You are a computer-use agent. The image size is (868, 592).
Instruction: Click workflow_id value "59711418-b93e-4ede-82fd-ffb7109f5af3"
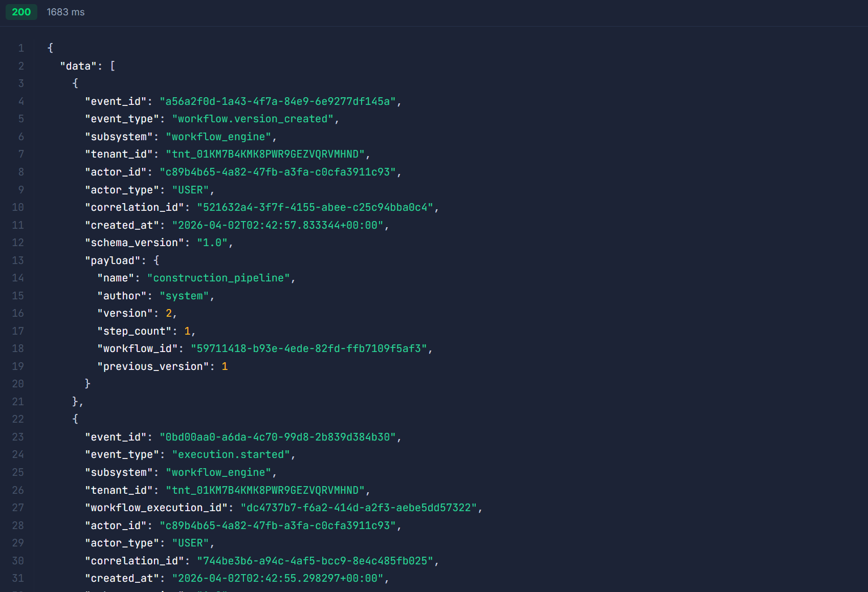[309, 348]
